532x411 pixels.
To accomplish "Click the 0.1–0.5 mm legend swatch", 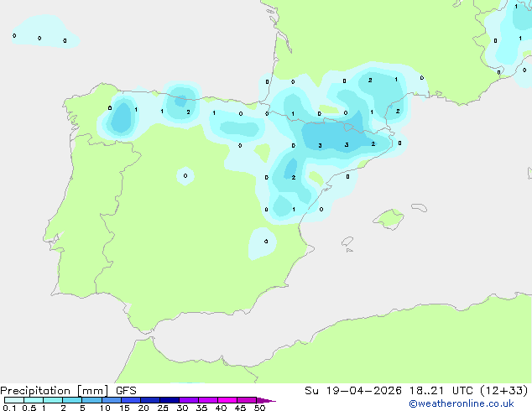I will pyautogui.click(x=14, y=400).
